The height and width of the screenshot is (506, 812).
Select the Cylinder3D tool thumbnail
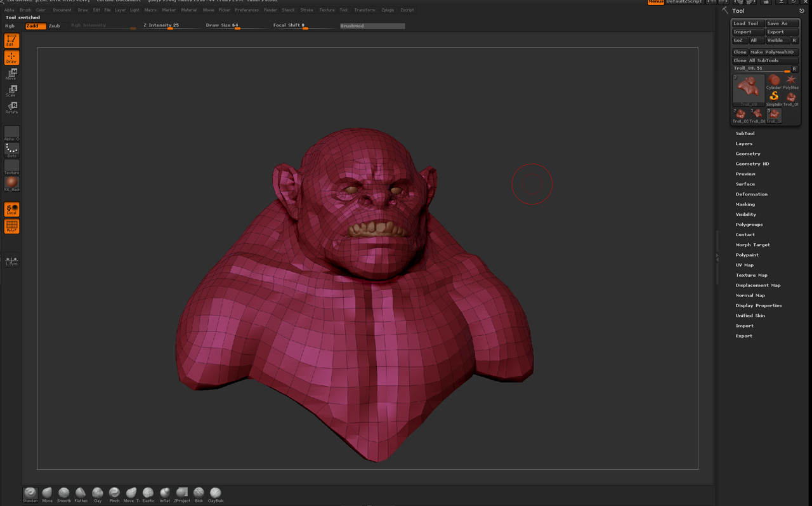[774, 82]
